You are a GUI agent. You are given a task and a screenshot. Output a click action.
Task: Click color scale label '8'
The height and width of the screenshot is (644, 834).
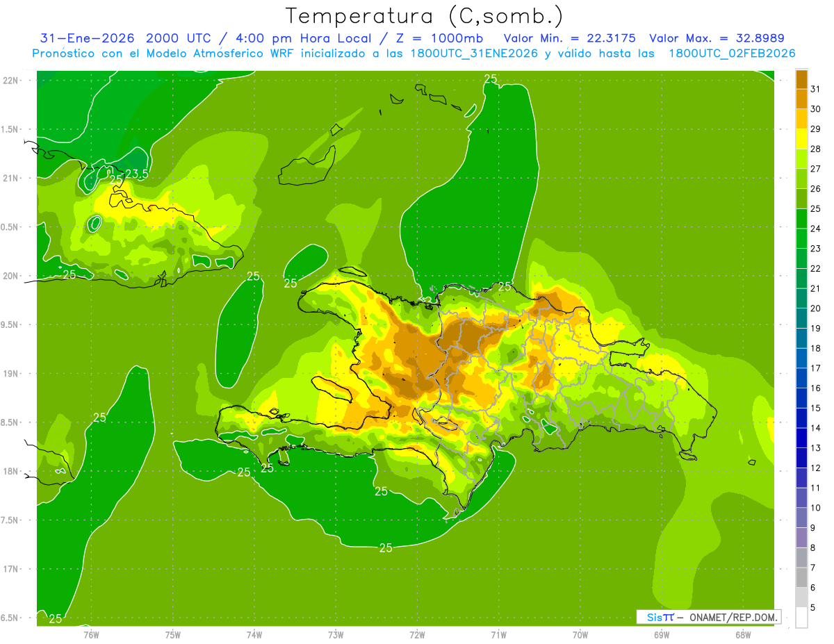(813, 547)
